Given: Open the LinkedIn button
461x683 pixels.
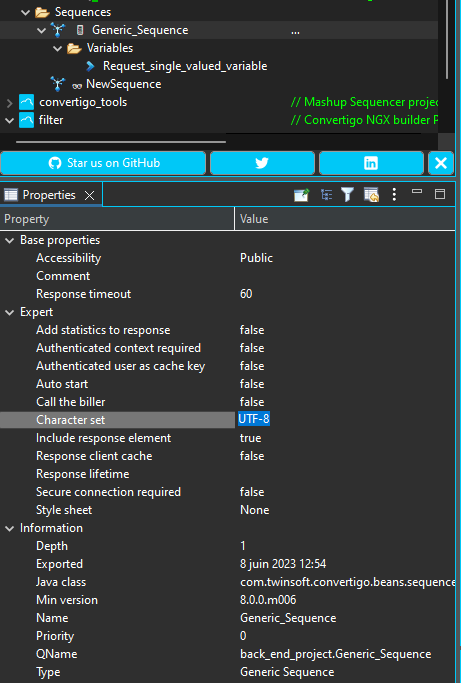Looking at the screenshot, I should tap(371, 163).
